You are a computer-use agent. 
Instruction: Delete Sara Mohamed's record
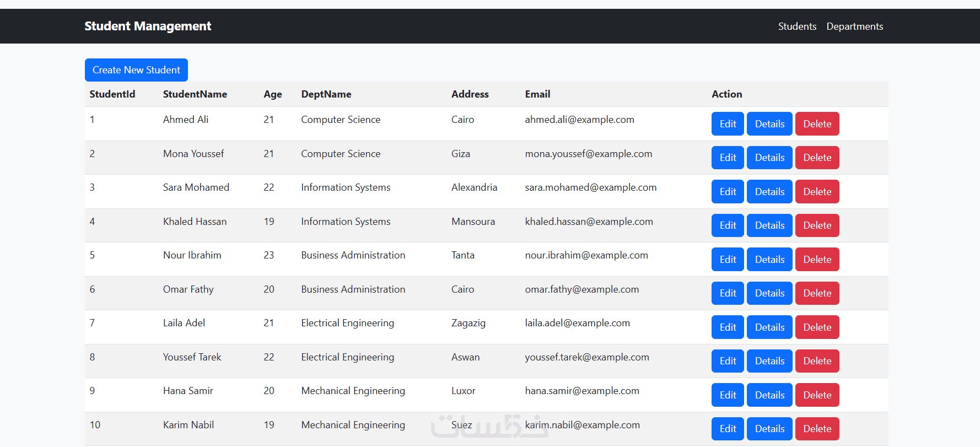tap(817, 191)
